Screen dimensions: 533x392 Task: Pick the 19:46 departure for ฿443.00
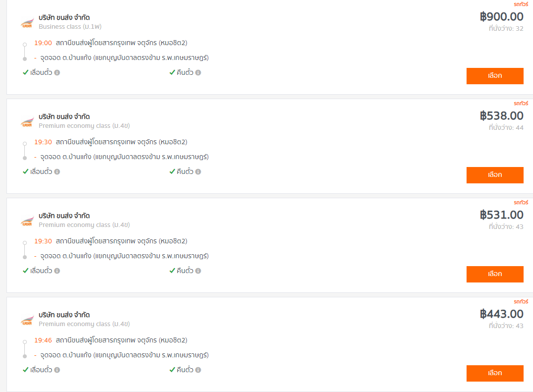pyautogui.click(x=495, y=373)
